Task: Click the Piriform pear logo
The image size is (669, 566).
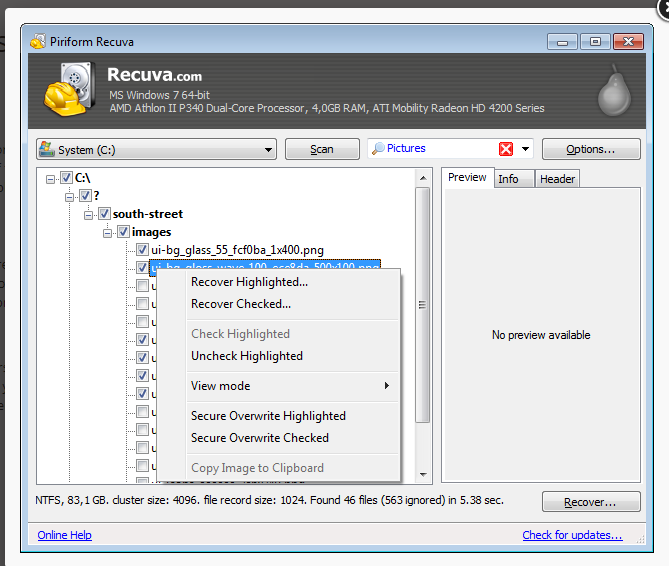Action: [x=614, y=90]
